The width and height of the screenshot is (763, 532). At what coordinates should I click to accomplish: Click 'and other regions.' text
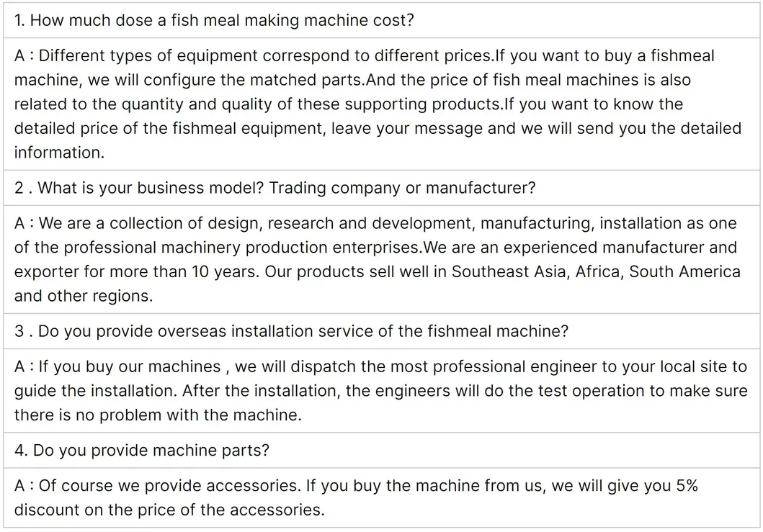(83, 296)
